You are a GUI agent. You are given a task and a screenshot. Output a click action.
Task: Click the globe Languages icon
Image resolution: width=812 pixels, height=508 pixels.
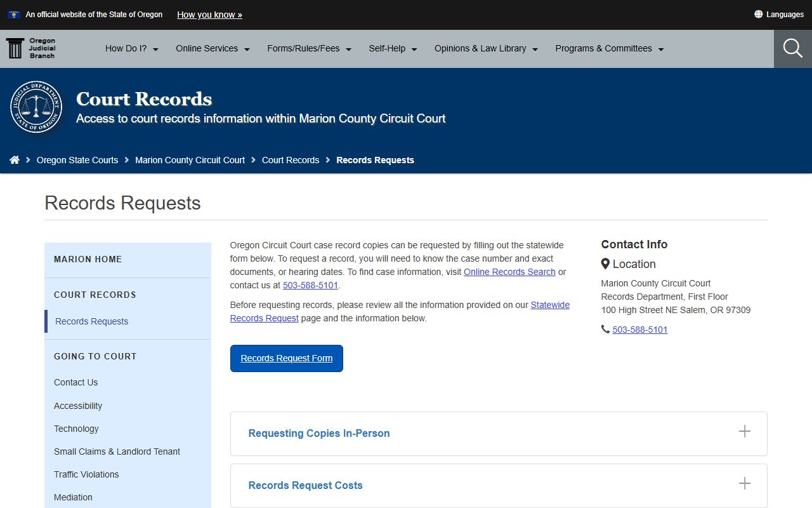[x=758, y=14]
